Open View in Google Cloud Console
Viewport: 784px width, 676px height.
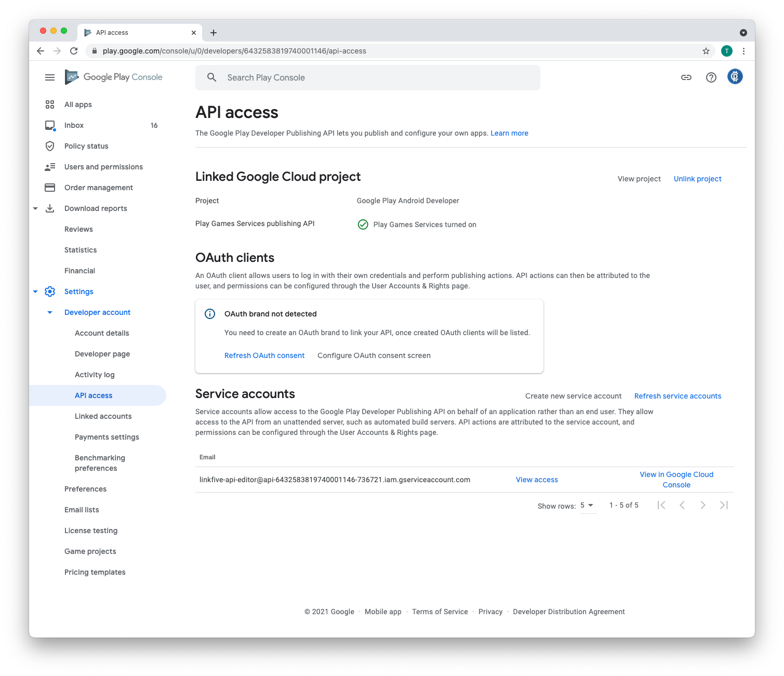click(676, 480)
